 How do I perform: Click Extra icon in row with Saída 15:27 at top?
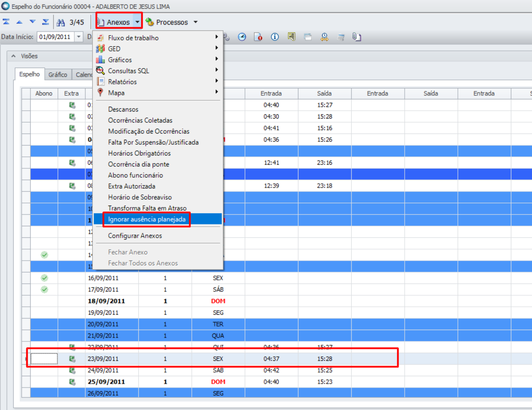[72, 105]
